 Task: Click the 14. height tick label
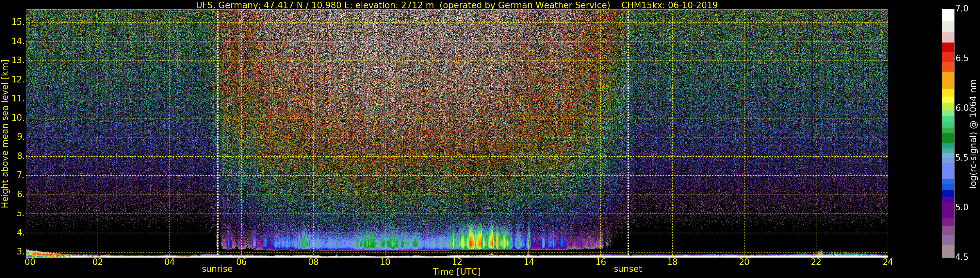tap(18, 41)
